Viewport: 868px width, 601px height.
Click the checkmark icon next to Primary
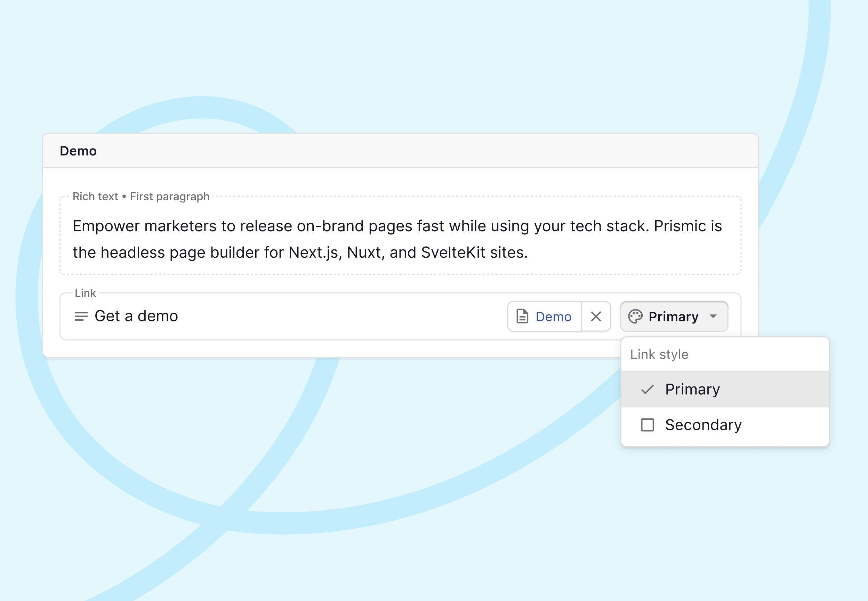tap(648, 390)
